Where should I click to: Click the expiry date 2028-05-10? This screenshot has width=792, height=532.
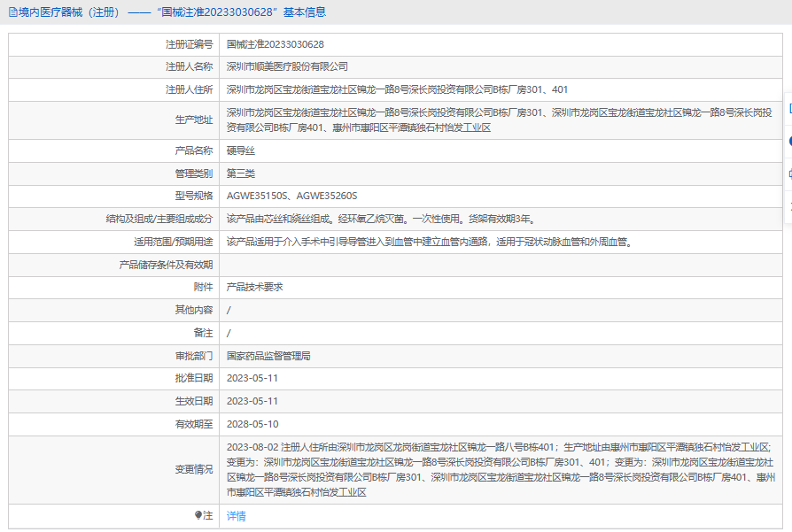click(252, 424)
